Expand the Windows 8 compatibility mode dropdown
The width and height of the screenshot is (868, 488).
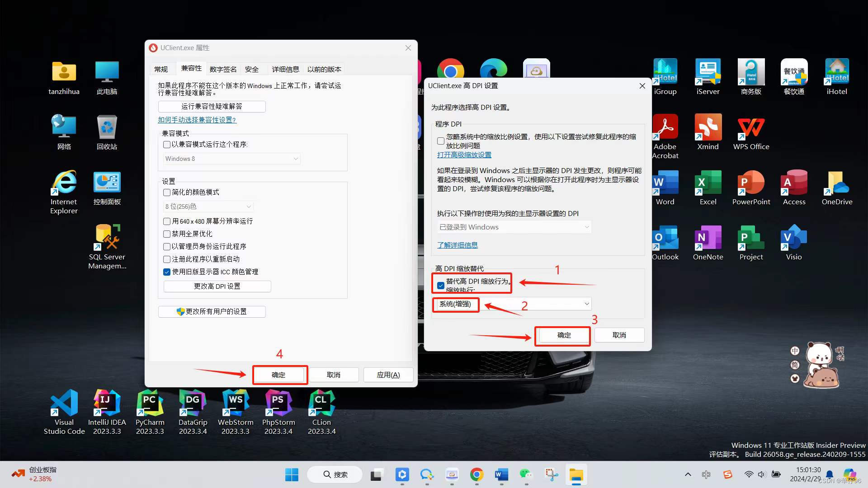coord(231,159)
